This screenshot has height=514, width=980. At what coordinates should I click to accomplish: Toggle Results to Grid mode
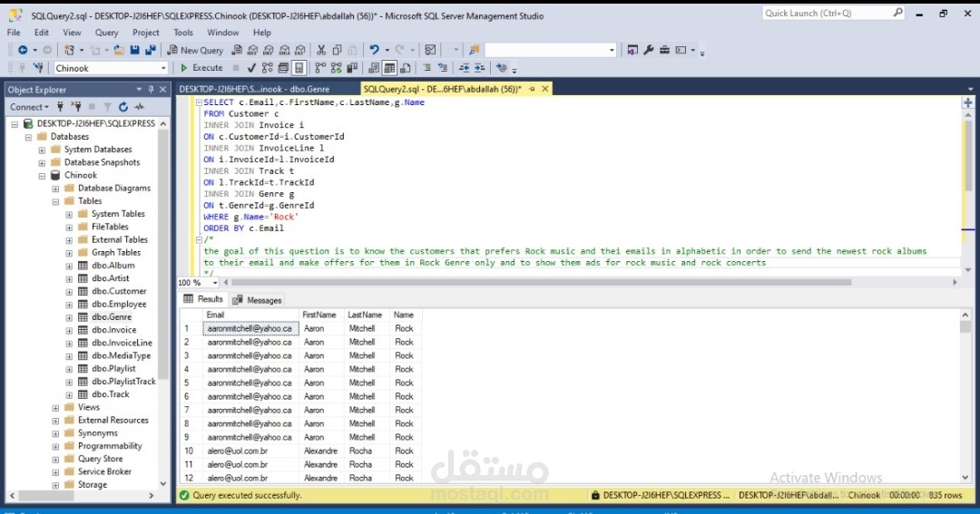(389, 68)
